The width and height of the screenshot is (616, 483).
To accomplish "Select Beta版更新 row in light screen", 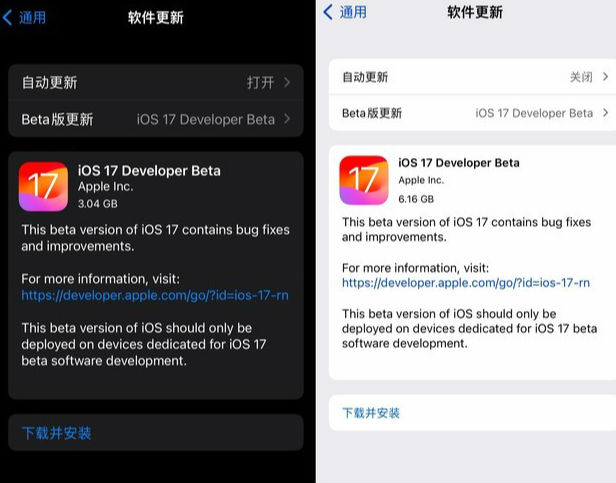I will tap(472, 113).
